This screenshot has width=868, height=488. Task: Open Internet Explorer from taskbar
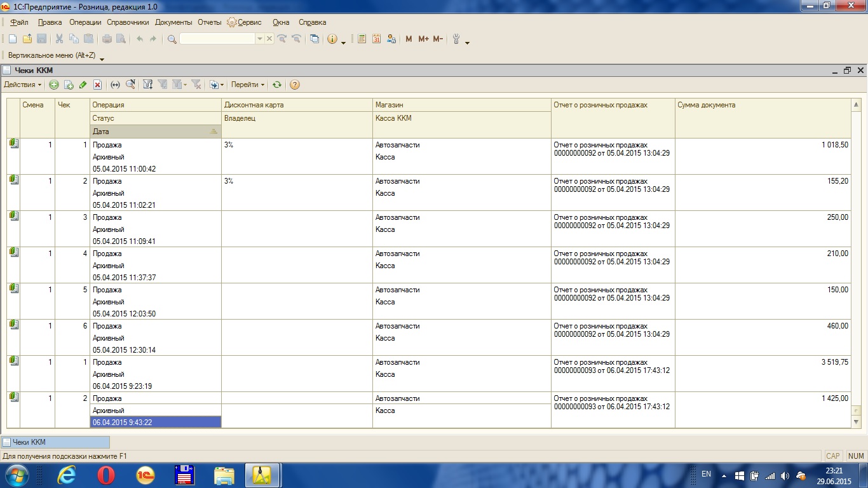(66, 475)
